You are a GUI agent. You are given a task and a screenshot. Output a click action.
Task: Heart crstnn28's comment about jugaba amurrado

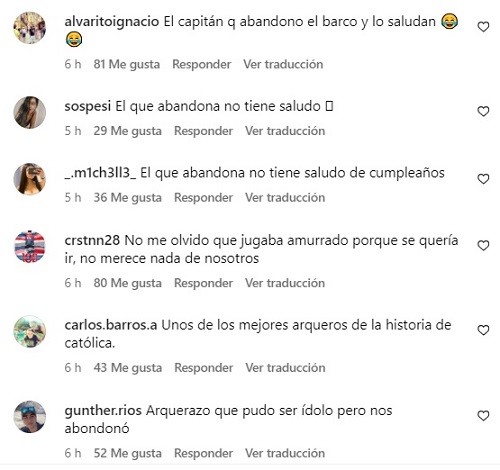(x=483, y=245)
